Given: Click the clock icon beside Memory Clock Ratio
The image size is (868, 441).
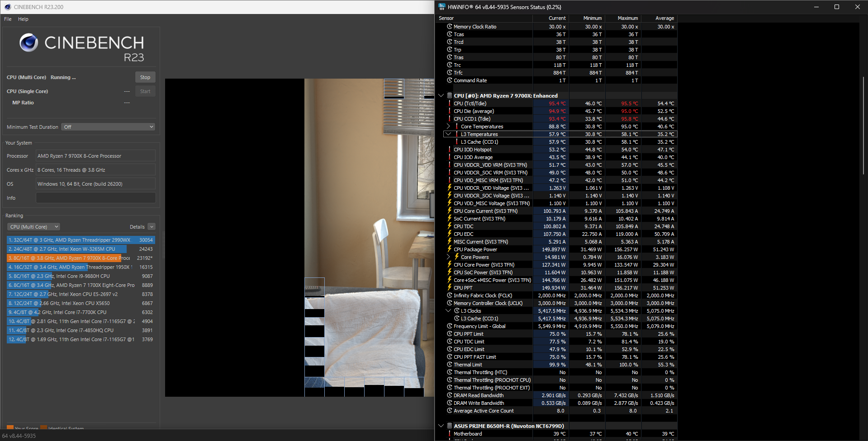Looking at the screenshot, I should [x=450, y=27].
